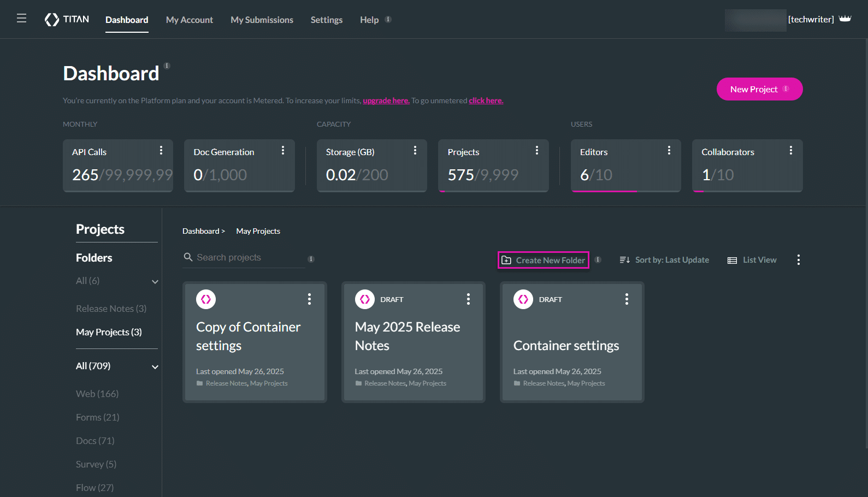
Task: Open Sort by: Last Update dropdown
Action: pyautogui.click(x=664, y=260)
